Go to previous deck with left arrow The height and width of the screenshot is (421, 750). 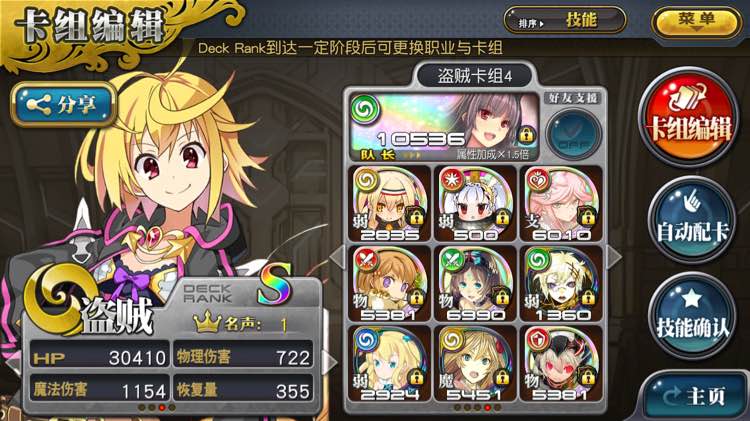click(x=337, y=258)
